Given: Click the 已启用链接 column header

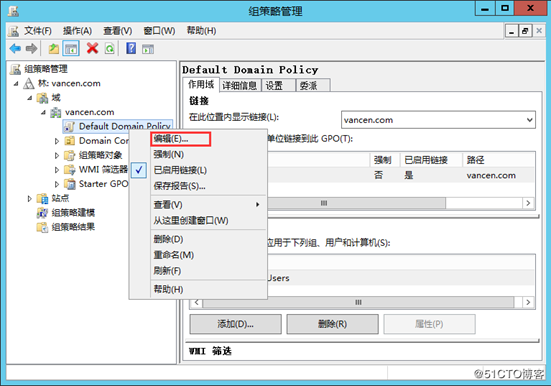Looking at the screenshot, I should pos(431,160).
